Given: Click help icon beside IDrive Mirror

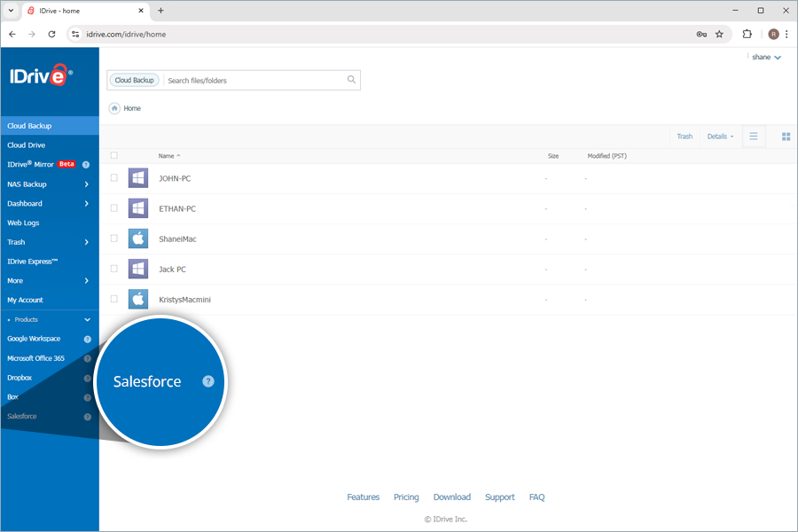Looking at the screenshot, I should click(x=86, y=165).
